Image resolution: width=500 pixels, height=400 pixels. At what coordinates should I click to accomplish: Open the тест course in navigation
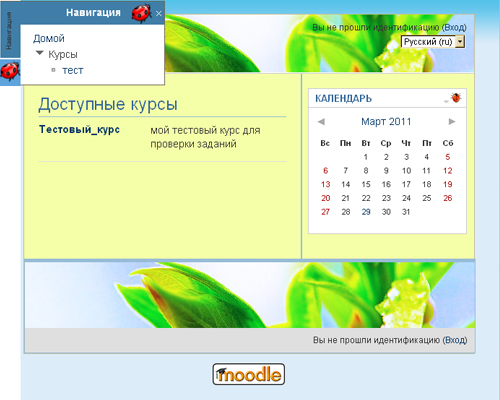tap(73, 70)
